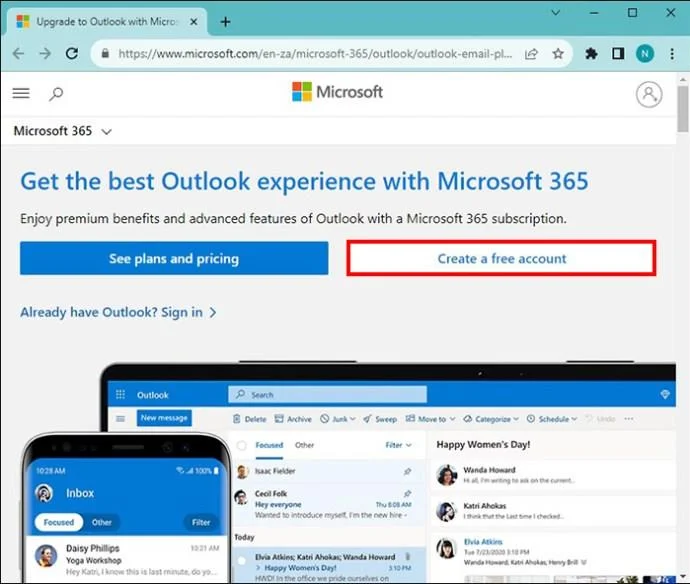
Task: Toggle the browser side panel
Action: [618, 54]
